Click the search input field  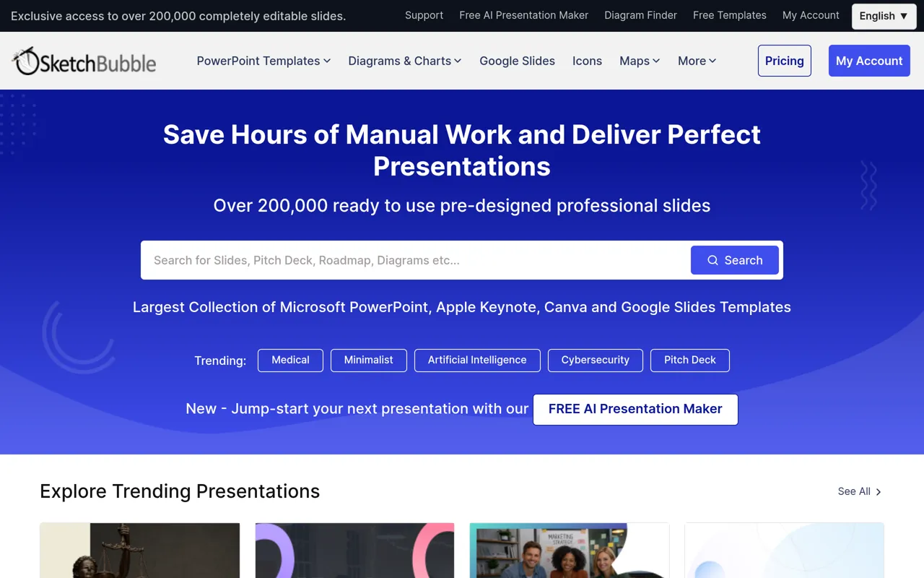coord(416,260)
